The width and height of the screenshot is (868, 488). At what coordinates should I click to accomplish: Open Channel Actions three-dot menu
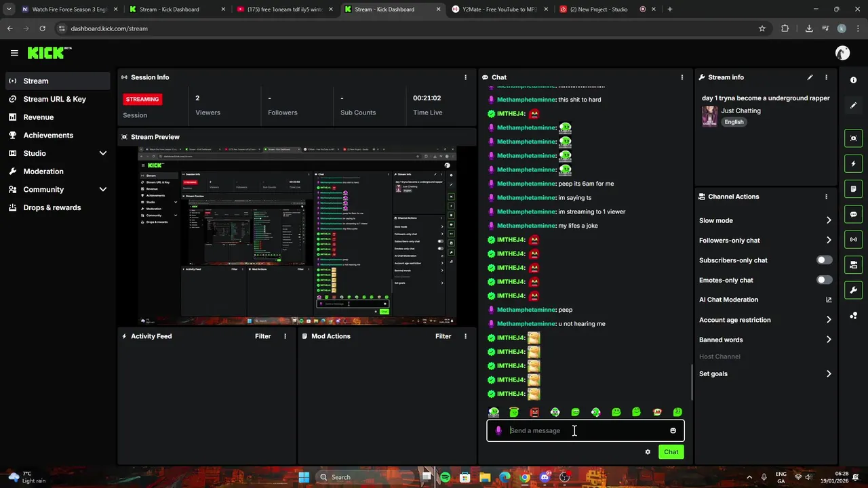(826, 197)
